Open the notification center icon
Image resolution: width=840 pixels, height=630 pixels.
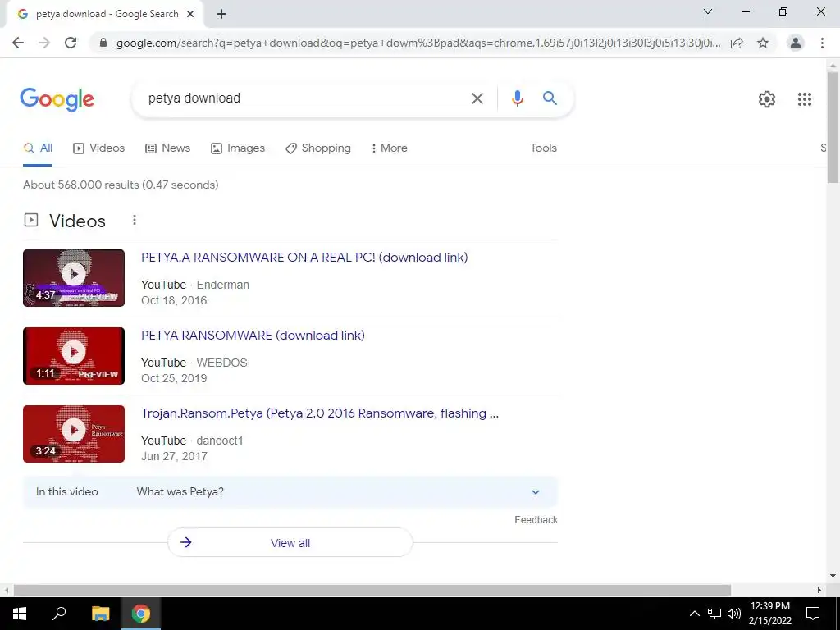point(813,614)
